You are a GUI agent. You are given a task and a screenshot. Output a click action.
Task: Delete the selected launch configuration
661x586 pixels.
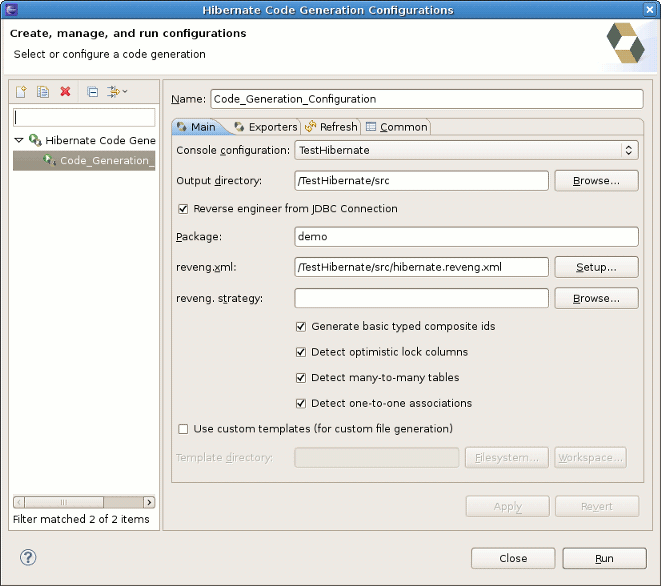pos(66,92)
